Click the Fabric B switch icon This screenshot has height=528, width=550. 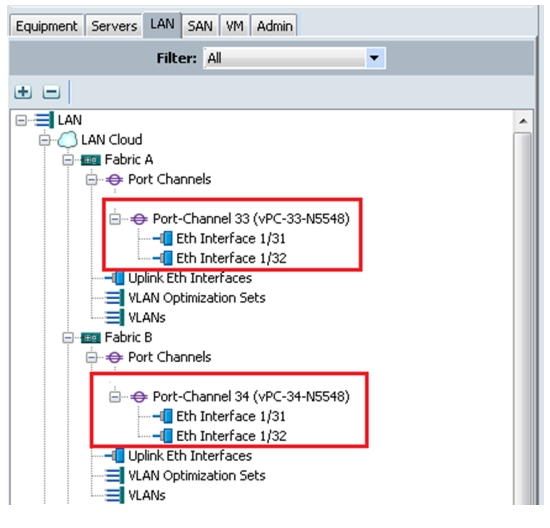(91, 338)
